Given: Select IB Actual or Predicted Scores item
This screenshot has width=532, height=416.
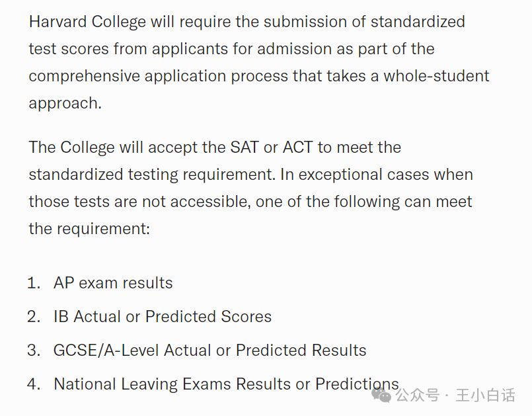Looking at the screenshot, I should [163, 317].
